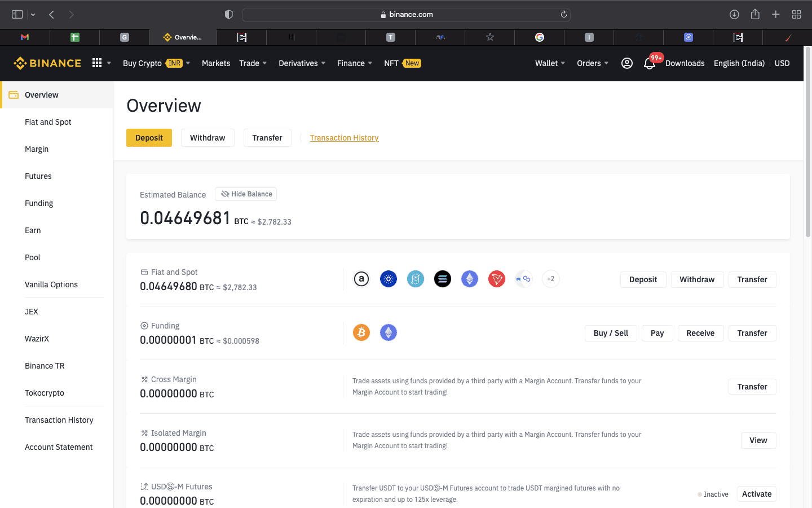The height and width of the screenshot is (508, 812).
Task: Open the apps grid menu icon
Action: tap(97, 63)
